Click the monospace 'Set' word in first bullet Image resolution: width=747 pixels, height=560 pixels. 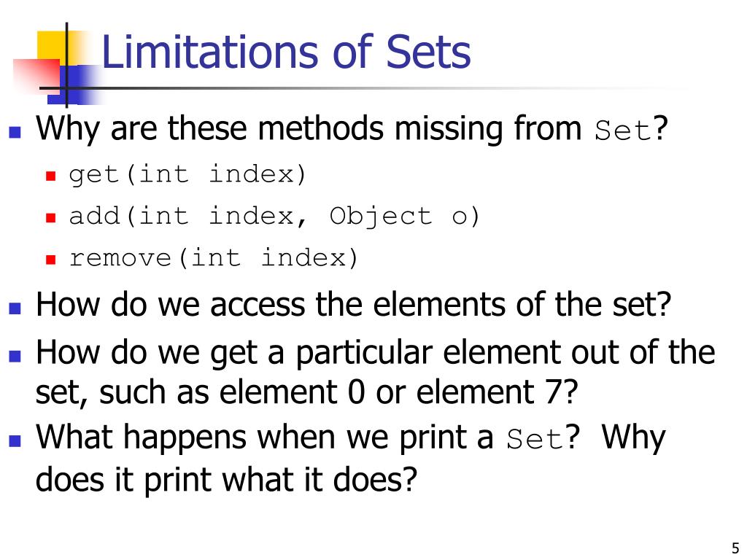coord(623,130)
